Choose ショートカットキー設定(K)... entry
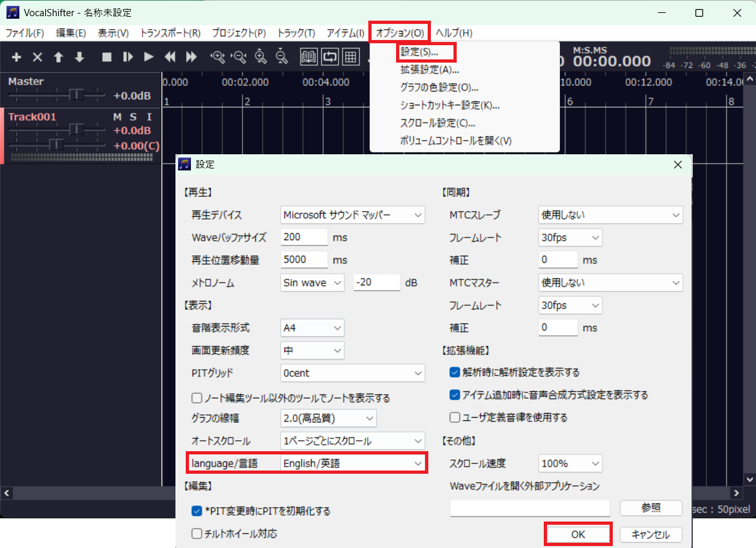This screenshot has height=548, width=756. pos(450,105)
